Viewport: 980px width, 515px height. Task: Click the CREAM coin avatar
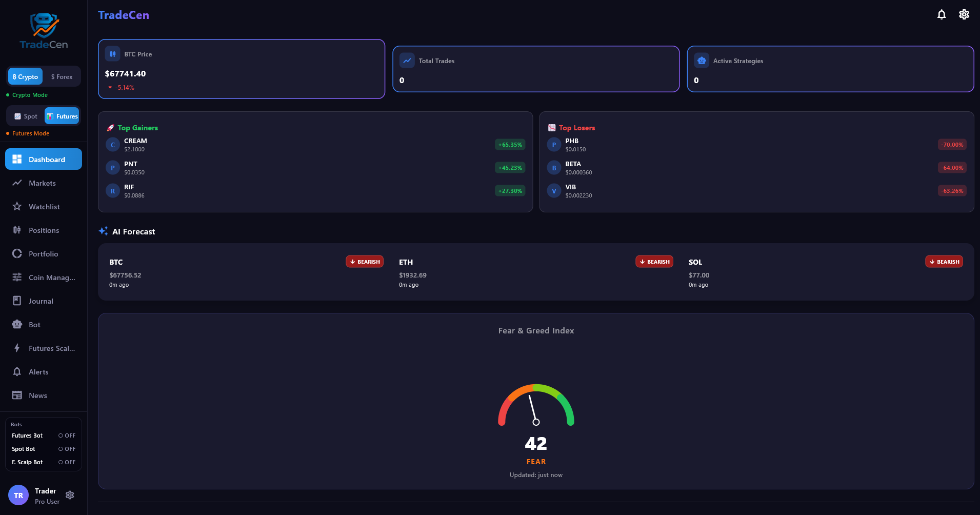click(x=113, y=145)
